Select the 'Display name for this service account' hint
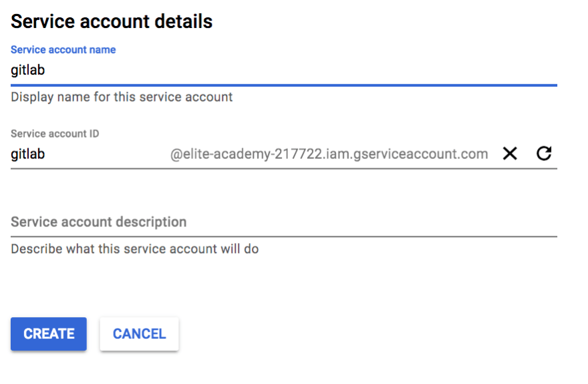The width and height of the screenshot is (588, 384). (x=122, y=97)
